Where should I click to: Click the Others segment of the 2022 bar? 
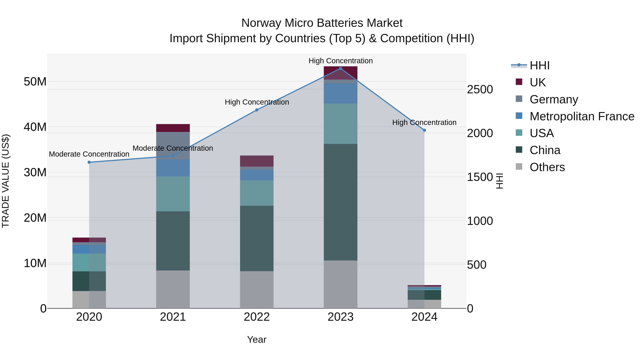click(x=257, y=290)
